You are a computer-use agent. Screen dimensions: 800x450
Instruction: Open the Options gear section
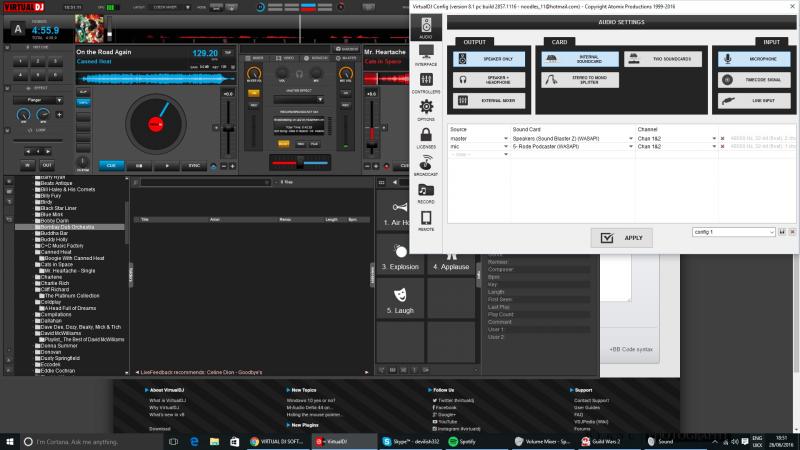[426, 110]
